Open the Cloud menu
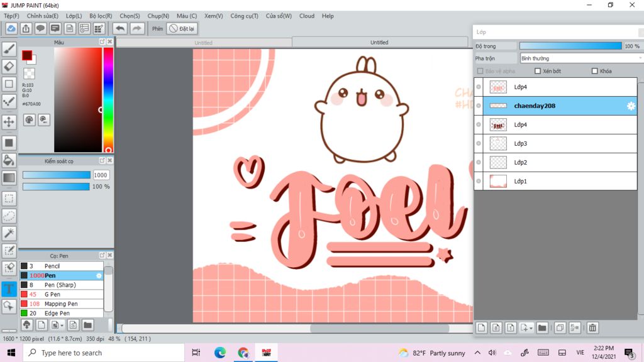 pyautogui.click(x=306, y=16)
